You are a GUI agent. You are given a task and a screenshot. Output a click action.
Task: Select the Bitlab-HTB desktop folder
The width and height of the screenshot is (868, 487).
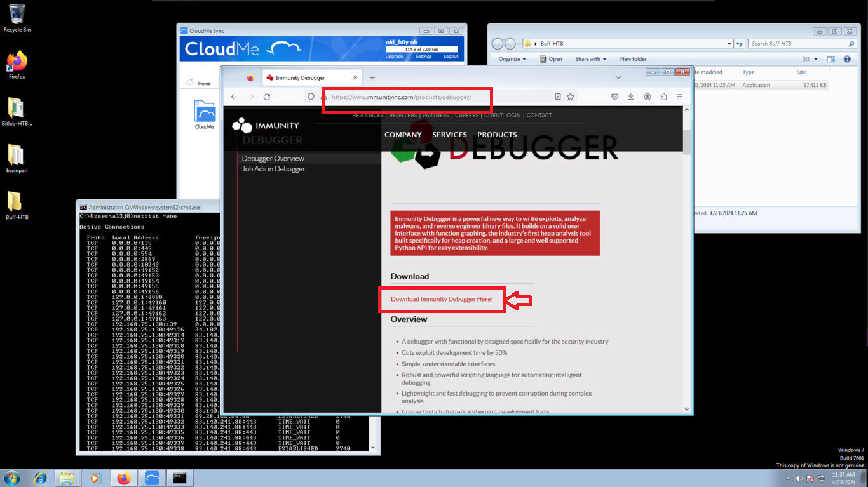point(17,112)
